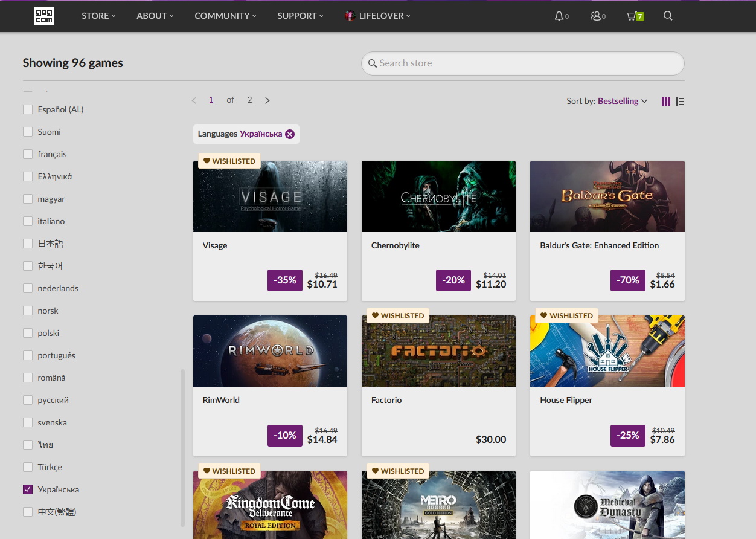Click the -70% discount on Baldur's Gate
Viewport: 756px width, 539px height.
pyautogui.click(x=628, y=280)
